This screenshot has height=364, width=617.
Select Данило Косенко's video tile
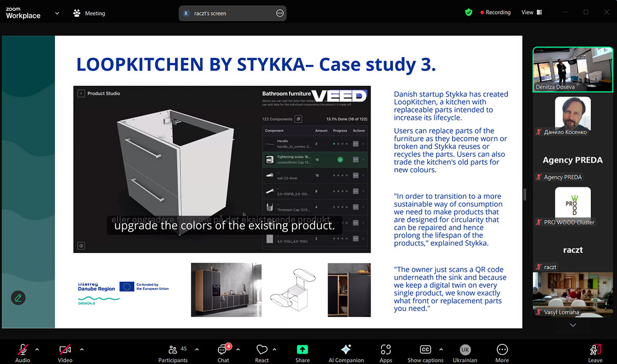[573, 114]
